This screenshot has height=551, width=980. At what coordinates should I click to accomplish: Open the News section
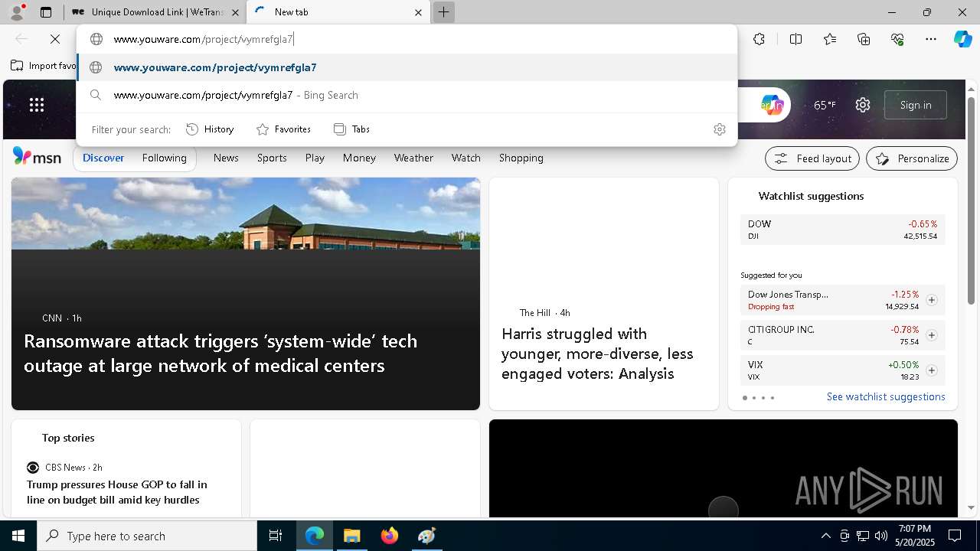tap(226, 158)
